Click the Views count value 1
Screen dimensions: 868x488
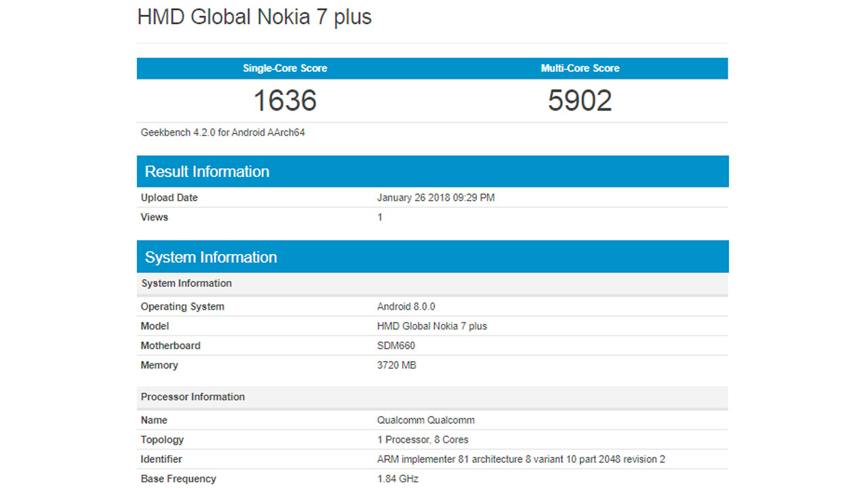tap(380, 217)
